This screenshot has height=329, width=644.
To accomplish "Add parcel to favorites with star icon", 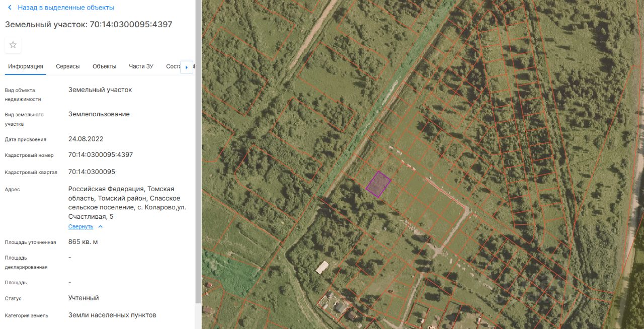I will (x=13, y=45).
